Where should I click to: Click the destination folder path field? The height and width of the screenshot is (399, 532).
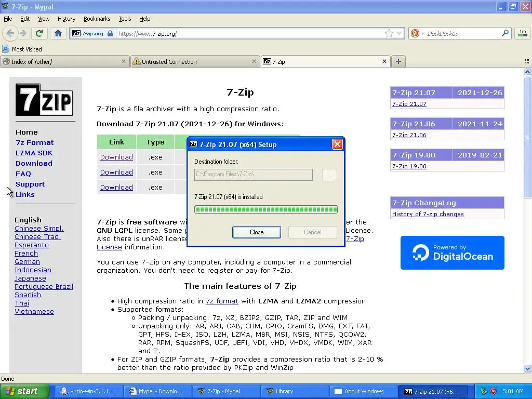(254, 175)
